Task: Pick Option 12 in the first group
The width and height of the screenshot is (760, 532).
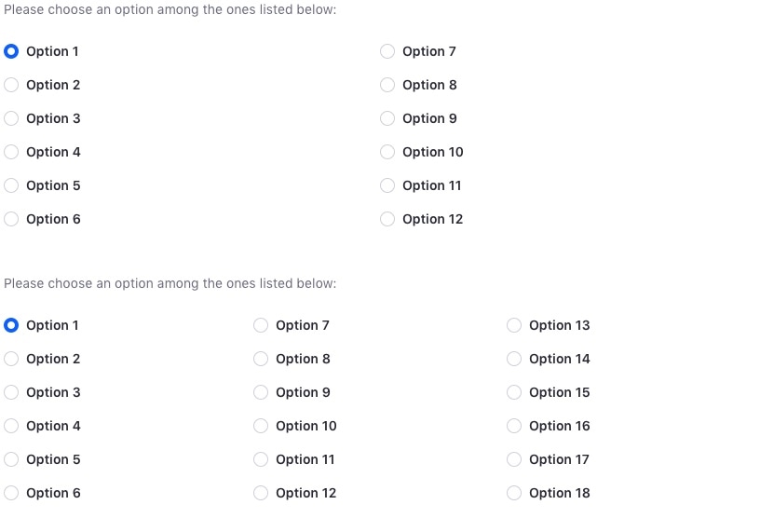Action: pyautogui.click(x=387, y=219)
